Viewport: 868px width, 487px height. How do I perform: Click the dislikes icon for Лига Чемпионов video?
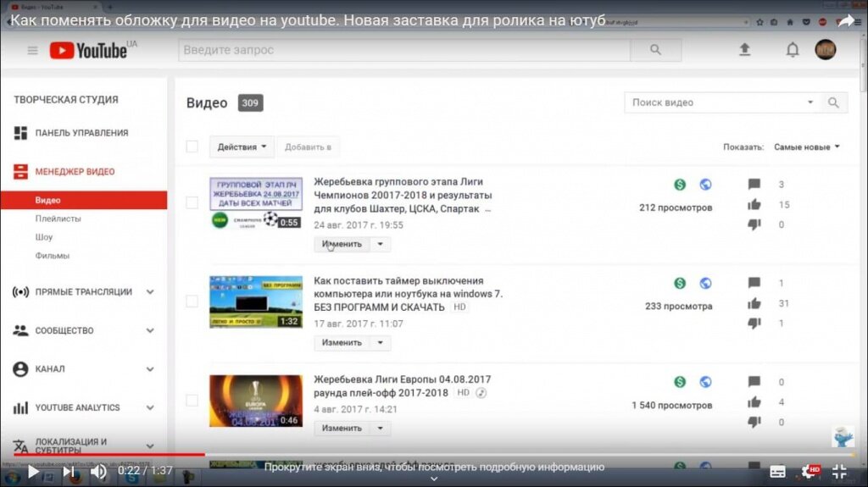coord(754,224)
